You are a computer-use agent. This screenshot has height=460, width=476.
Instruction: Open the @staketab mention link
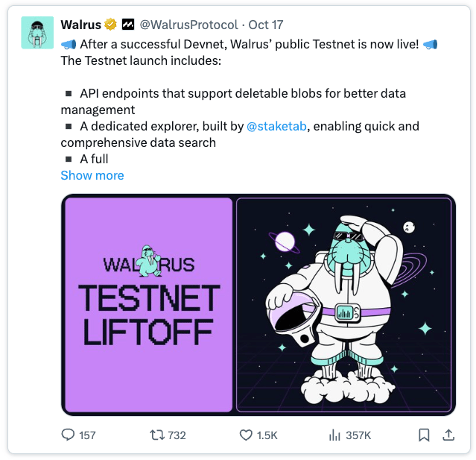point(276,126)
